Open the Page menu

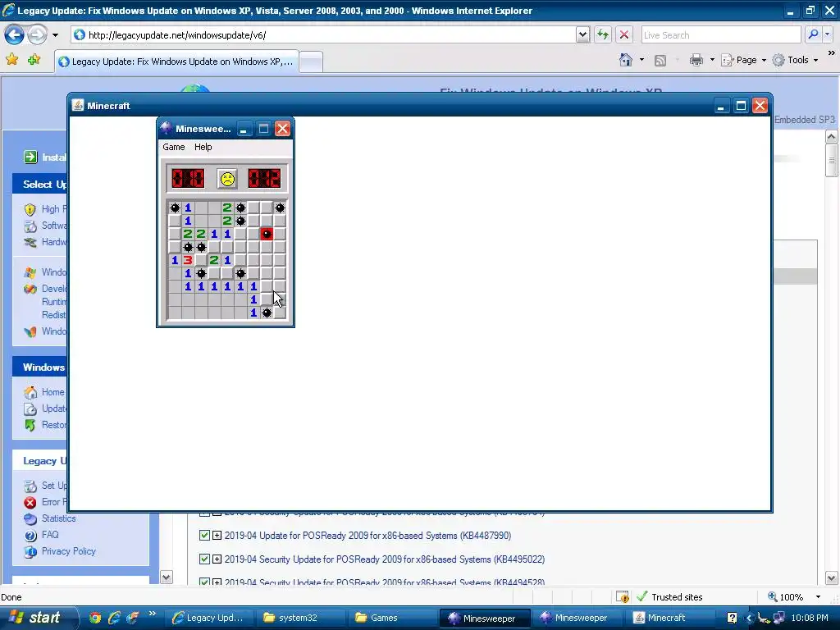pyautogui.click(x=743, y=60)
